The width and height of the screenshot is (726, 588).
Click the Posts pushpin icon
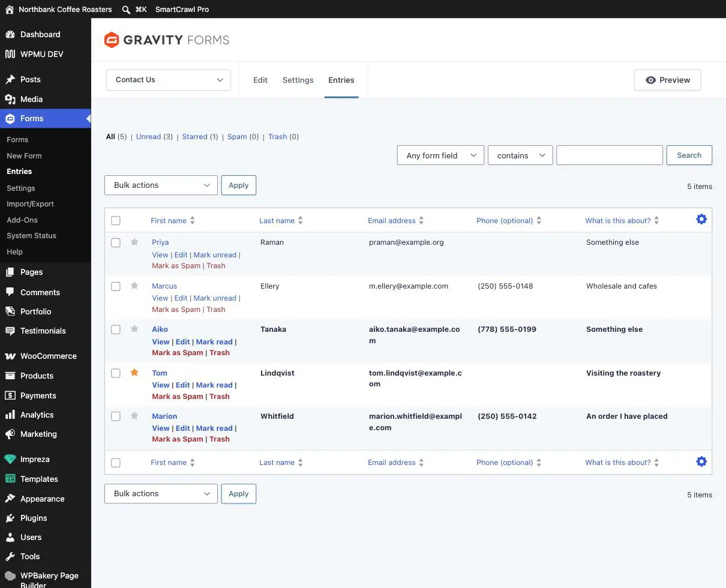coord(10,79)
